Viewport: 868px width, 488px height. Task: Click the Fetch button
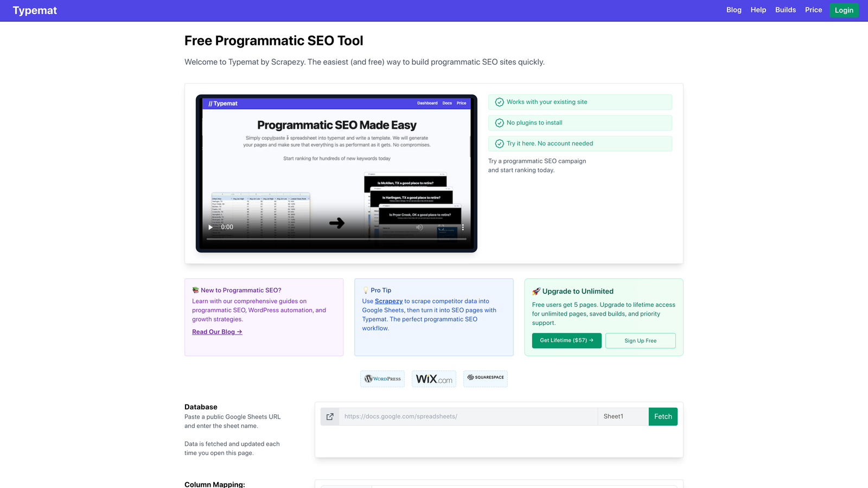(x=662, y=416)
